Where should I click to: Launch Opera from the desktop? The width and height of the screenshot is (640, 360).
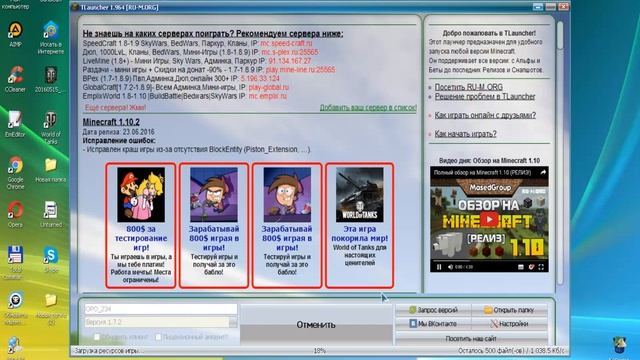click(x=15, y=214)
